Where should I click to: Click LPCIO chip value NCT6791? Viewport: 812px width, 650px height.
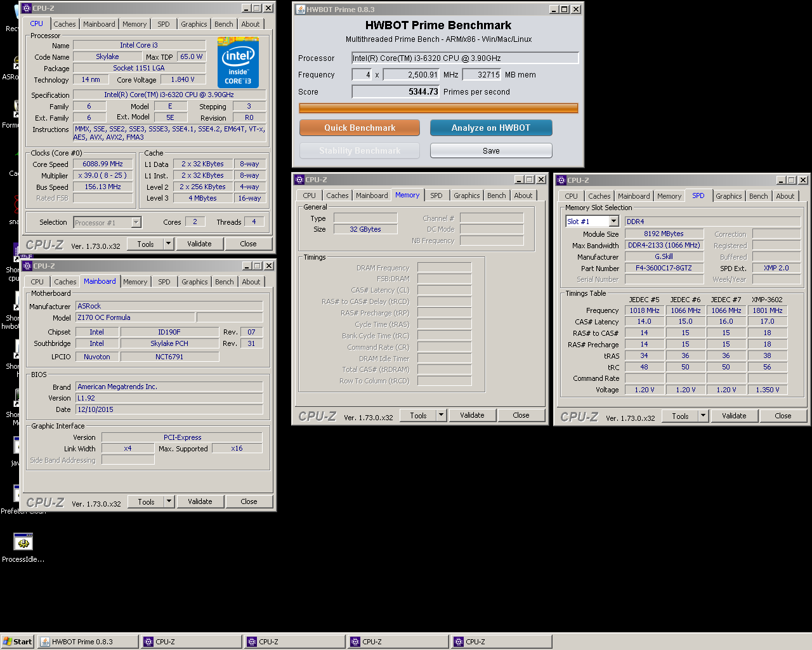tap(169, 357)
